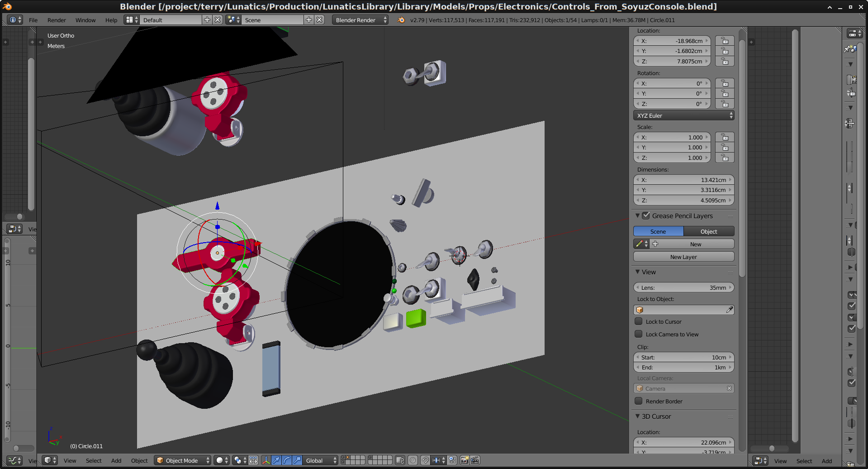Open the Add menu in 3D viewport header
Viewport: 868px width, 469px height.
pyautogui.click(x=116, y=460)
